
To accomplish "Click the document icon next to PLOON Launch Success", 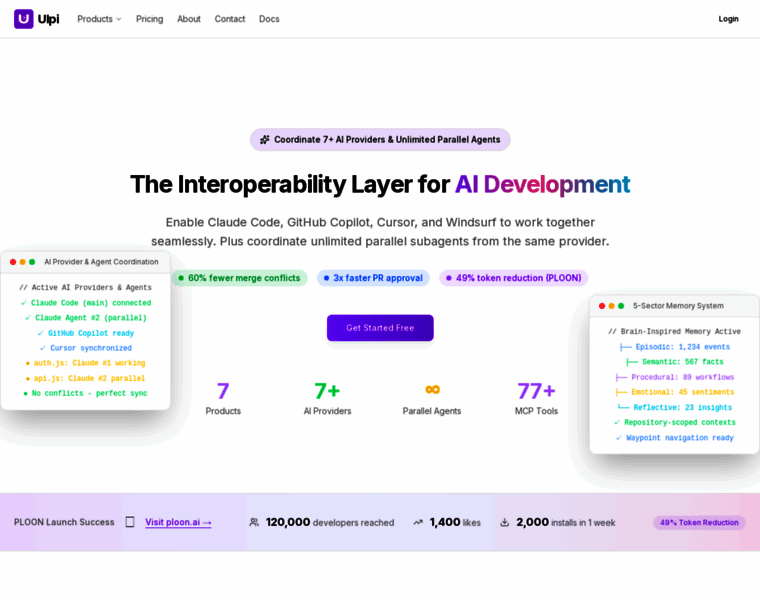I will pos(130,522).
